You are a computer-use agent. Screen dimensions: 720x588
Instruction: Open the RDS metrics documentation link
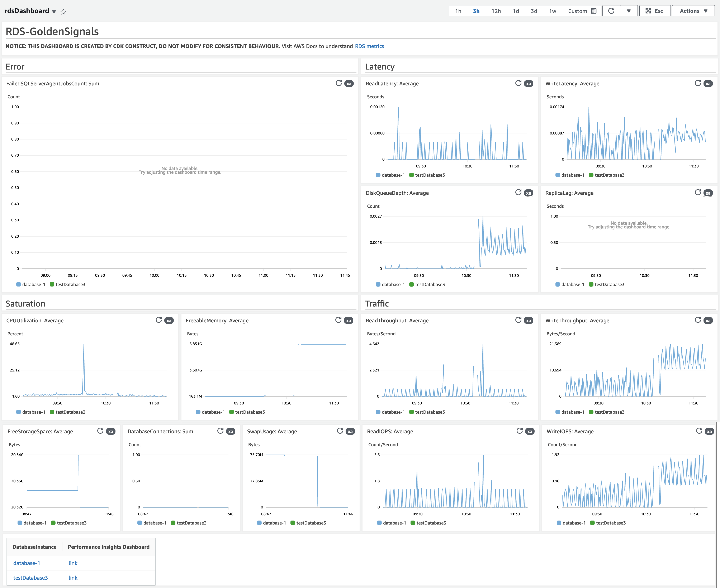[x=369, y=46]
